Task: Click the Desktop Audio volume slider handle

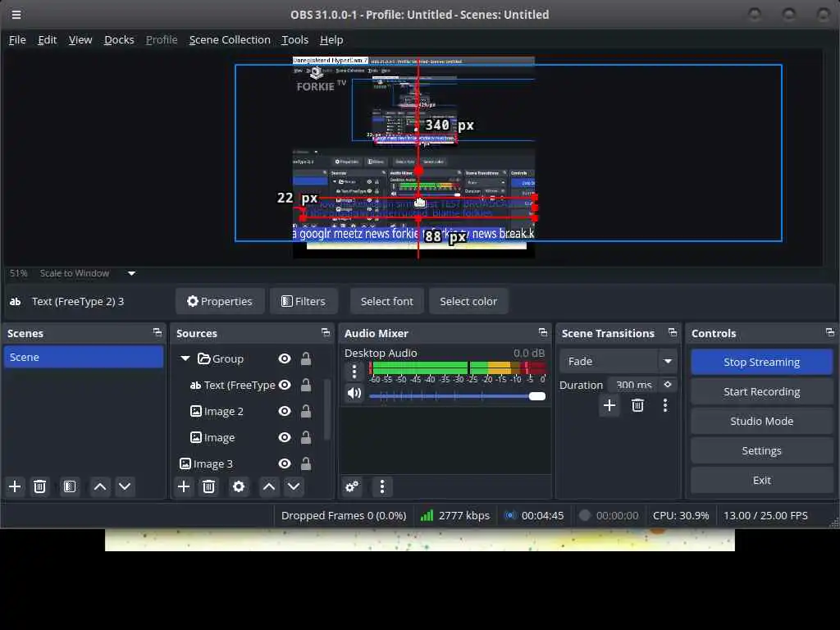Action: 536,396
